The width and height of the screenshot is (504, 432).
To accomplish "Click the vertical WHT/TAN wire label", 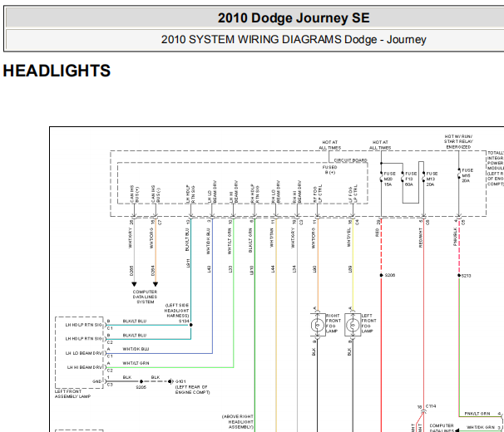I will click(x=272, y=238).
